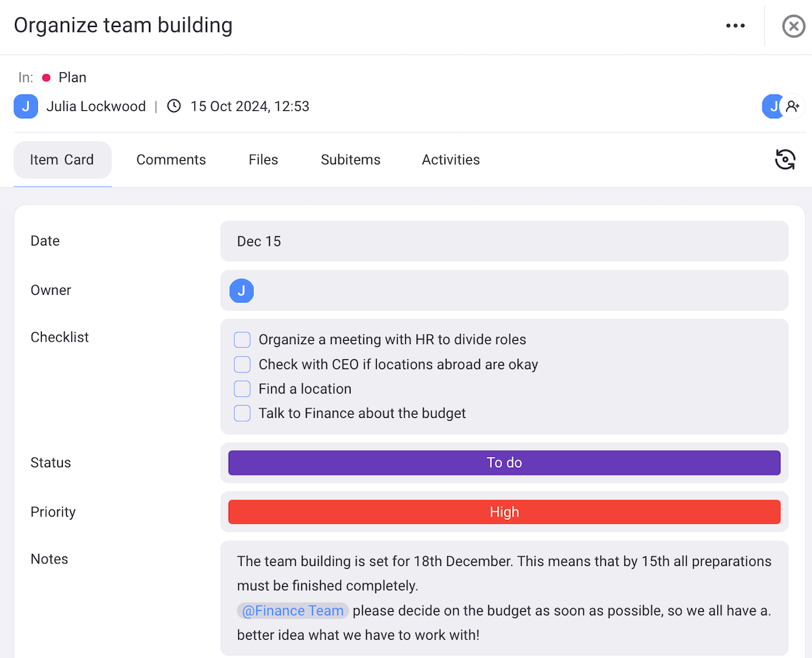Screen dimensions: 812x658
Task: Check 'Talk to Finance about the budget'
Action: click(242, 413)
